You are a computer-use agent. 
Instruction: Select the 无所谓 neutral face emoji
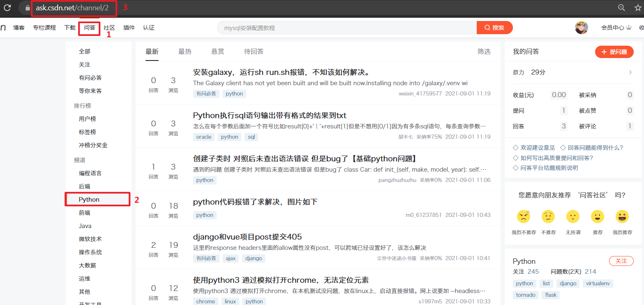[x=573, y=217]
